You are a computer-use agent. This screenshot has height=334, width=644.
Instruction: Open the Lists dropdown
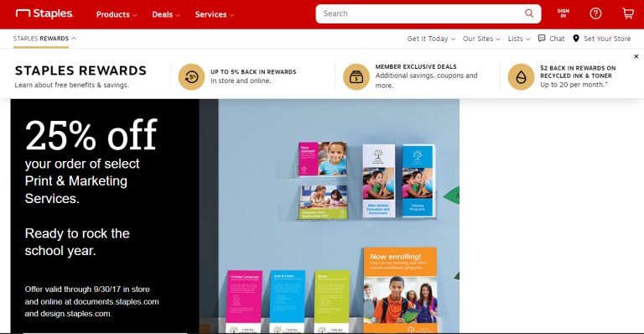pos(519,39)
